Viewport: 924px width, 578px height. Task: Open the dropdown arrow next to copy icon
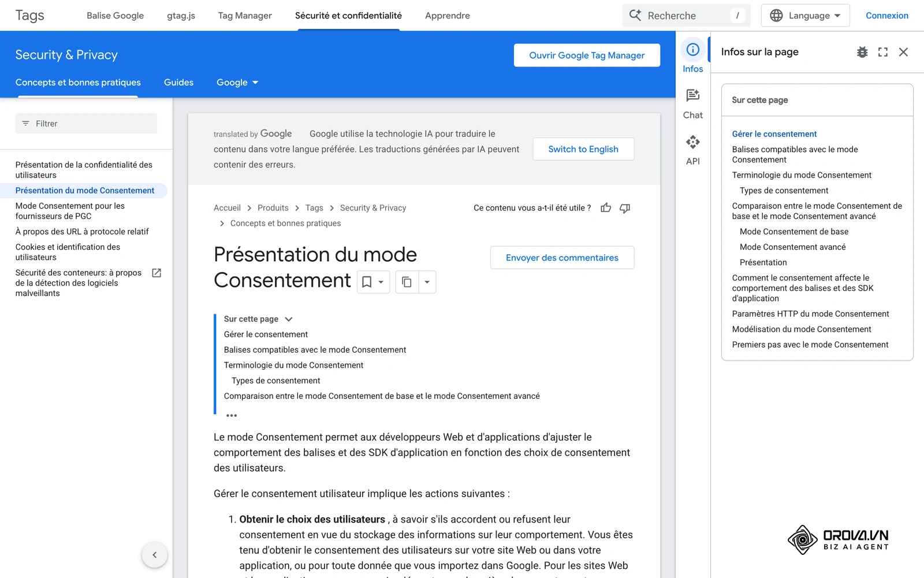tap(427, 282)
